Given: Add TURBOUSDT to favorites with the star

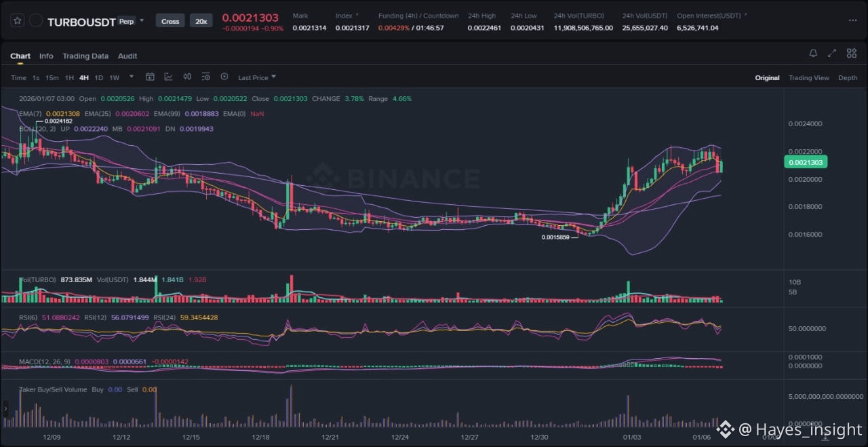Looking at the screenshot, I should (x=18, y=21).
